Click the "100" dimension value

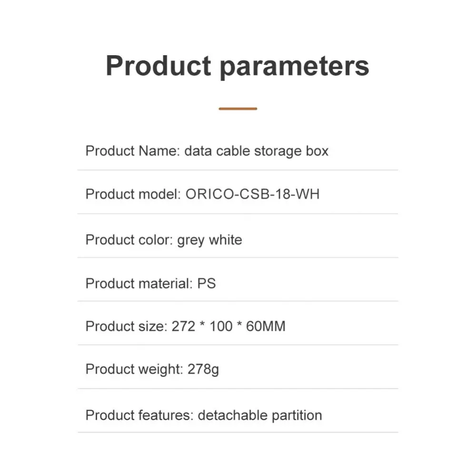(220, 327)
